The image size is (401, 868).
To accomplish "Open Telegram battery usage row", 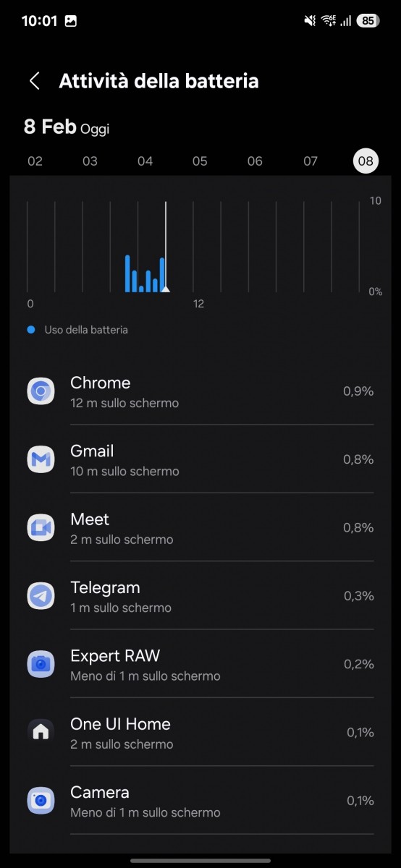I will [x=200, y=596].
